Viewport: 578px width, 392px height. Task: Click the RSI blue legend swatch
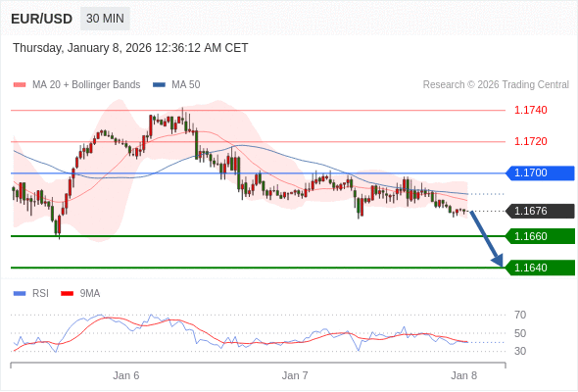click(20, 294)
